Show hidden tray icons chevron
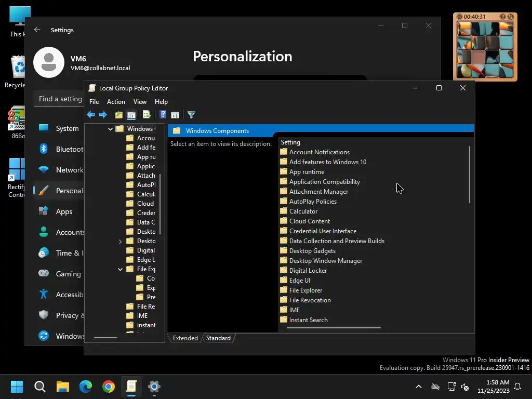The image size is (532, 399). point(419,387)
